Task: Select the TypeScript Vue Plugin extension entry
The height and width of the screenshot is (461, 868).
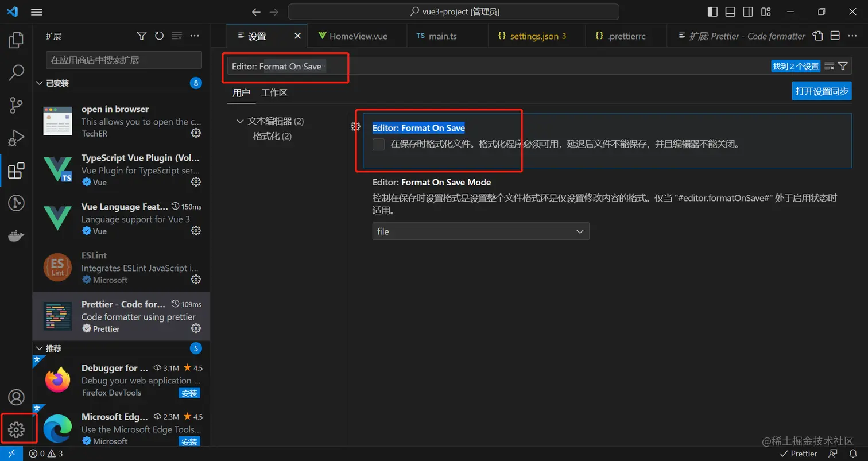Action: coord(121,170)
